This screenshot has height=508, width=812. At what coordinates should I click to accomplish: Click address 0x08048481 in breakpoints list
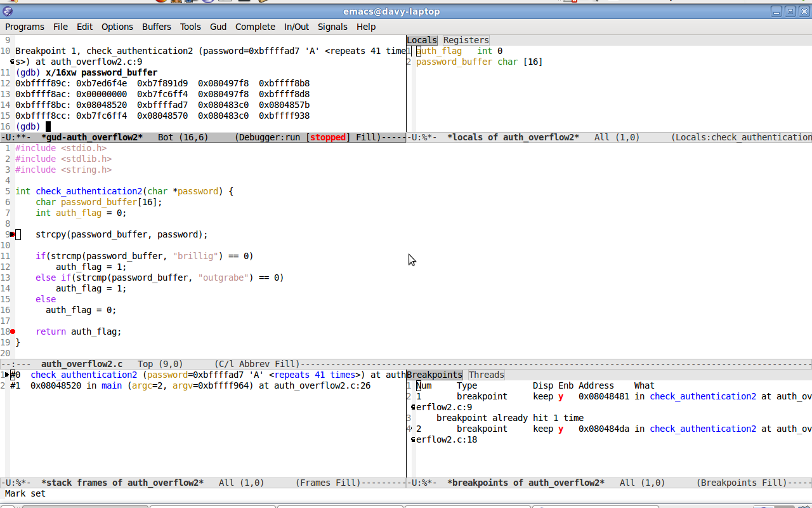point(604,396)
